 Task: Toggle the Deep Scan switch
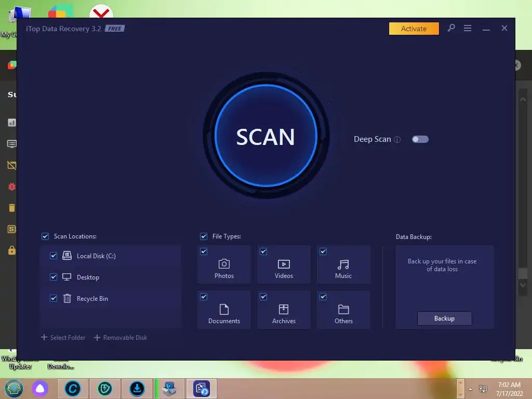pyautogui.click(x=420, y=139)
